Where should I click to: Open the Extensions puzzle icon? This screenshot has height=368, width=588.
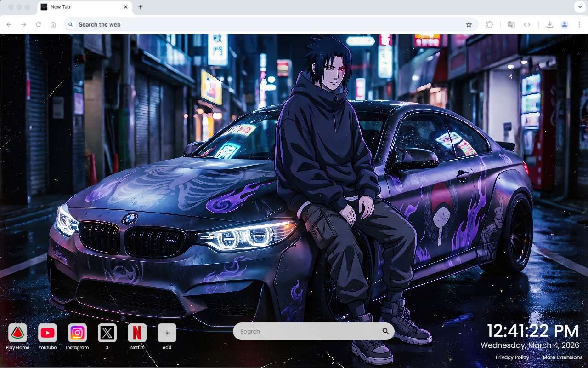pyautogui.click(x=490, y=24)
